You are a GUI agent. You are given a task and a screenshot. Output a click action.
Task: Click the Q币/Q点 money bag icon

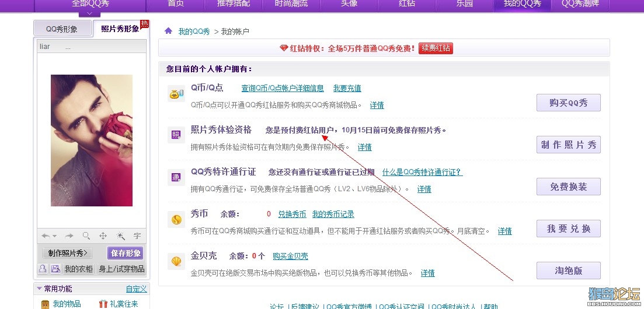(x=176, y=94)
